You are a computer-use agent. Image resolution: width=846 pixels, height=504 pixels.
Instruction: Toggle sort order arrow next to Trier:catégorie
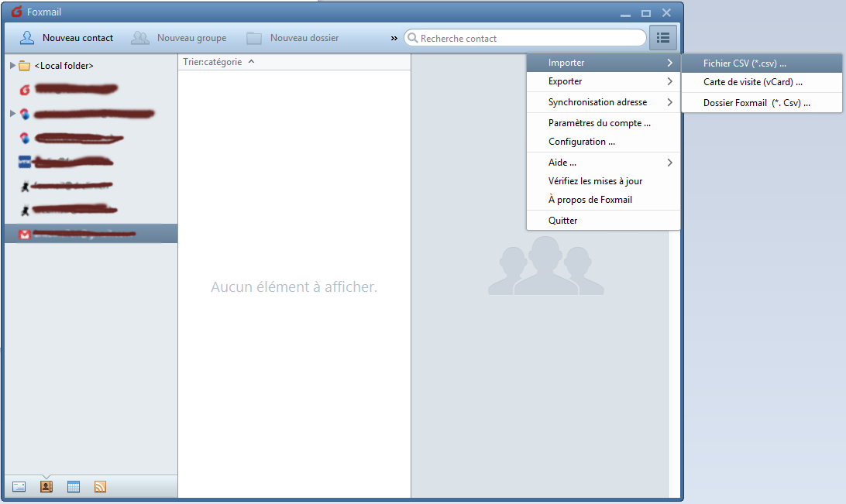[251, 61]
